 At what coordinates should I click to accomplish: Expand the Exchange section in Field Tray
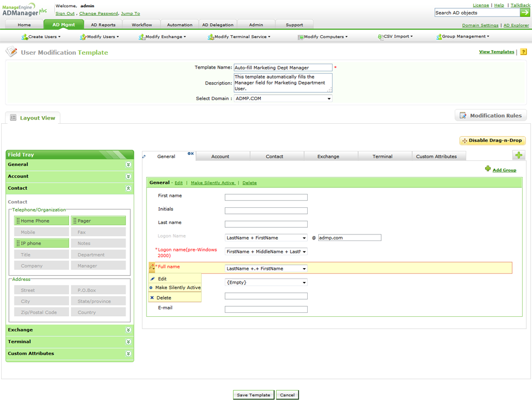(128, 330)
